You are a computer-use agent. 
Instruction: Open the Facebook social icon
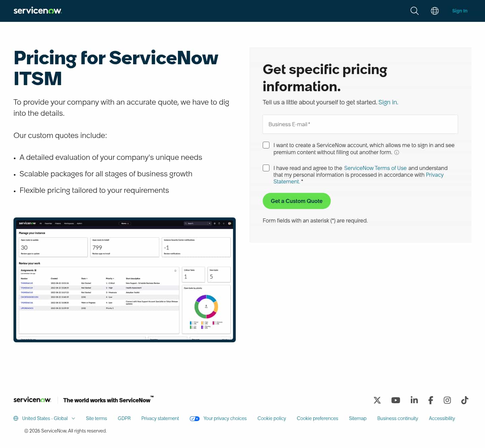(x=430, y=400)
